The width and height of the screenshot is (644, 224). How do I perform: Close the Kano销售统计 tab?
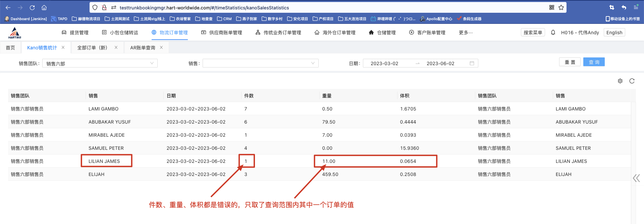click(x=63, y=47)
